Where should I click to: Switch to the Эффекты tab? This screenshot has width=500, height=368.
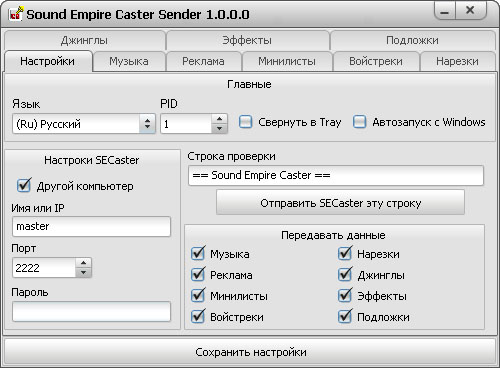pyautogui.click(x=247, y=40)
